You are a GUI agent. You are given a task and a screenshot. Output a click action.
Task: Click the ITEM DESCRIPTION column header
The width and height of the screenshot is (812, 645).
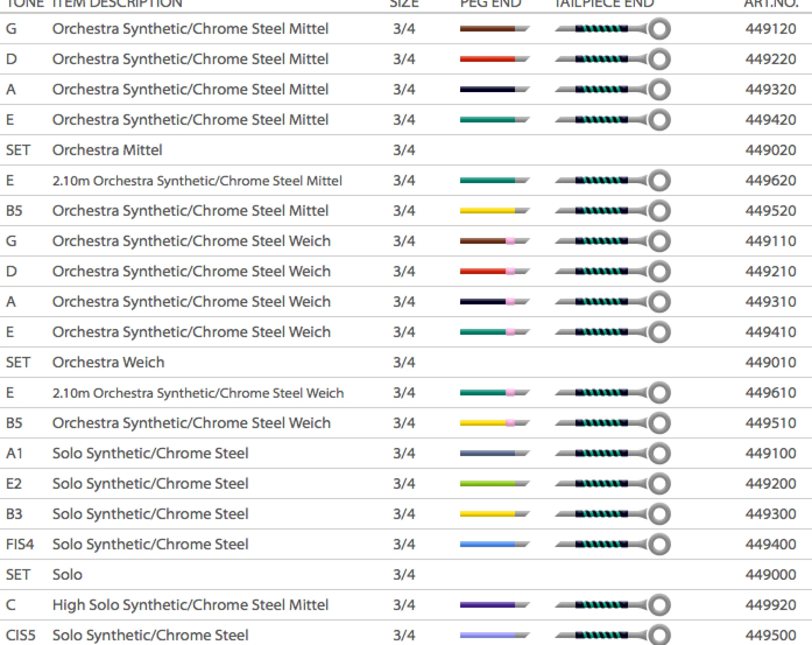[117, 4]
